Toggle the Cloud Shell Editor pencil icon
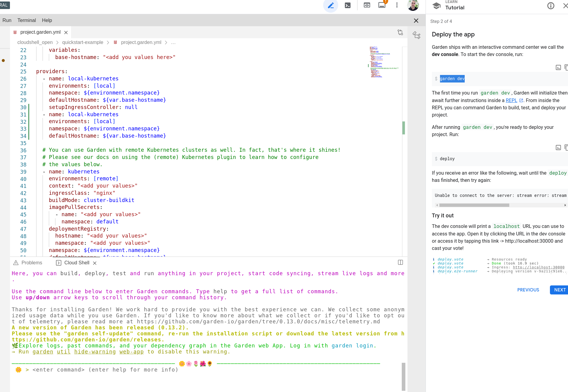The height and width of the screenshot is (392, 568). [330, 5]
